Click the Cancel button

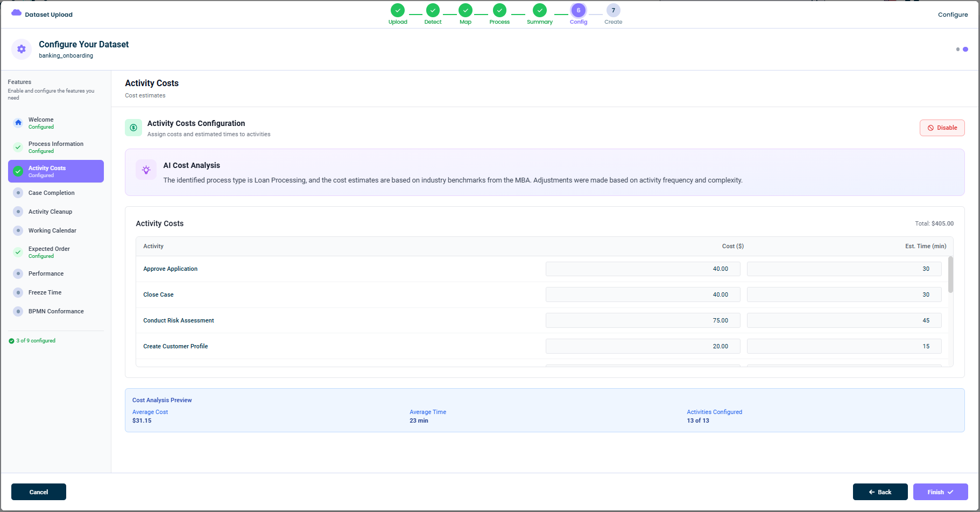pos(39,492)
